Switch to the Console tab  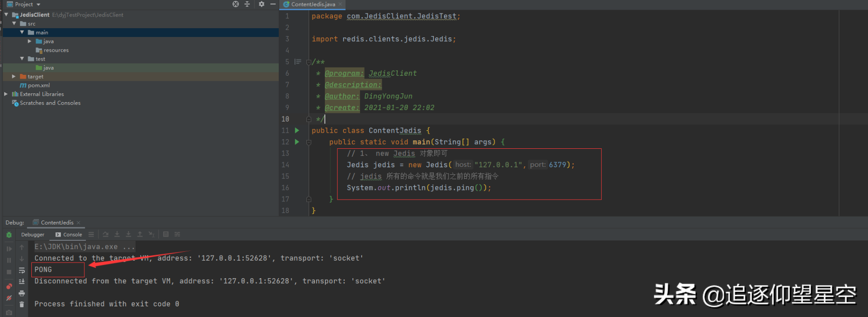[68, 234]
